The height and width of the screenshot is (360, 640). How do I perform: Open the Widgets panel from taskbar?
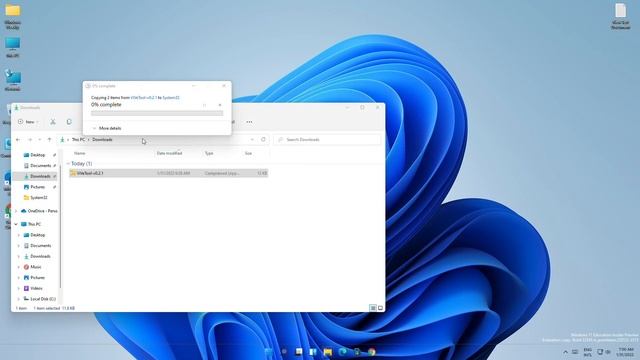(x=313, y=352)
